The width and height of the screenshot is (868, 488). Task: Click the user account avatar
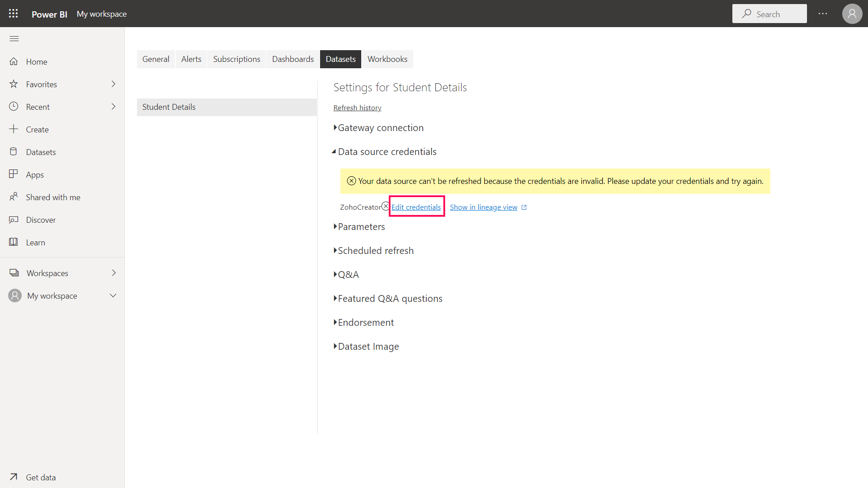pyautogui.click(x=852, y=14)
